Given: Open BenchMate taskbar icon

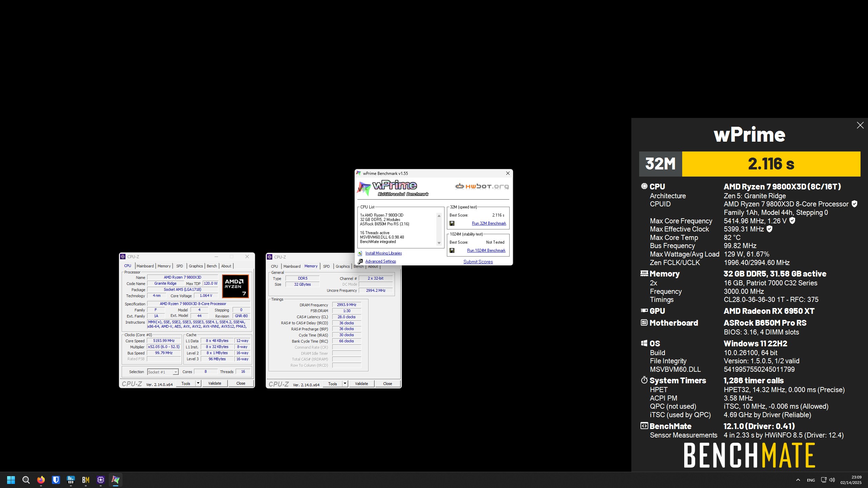Looking at the screenshot, I should click(x=86, y=480).
